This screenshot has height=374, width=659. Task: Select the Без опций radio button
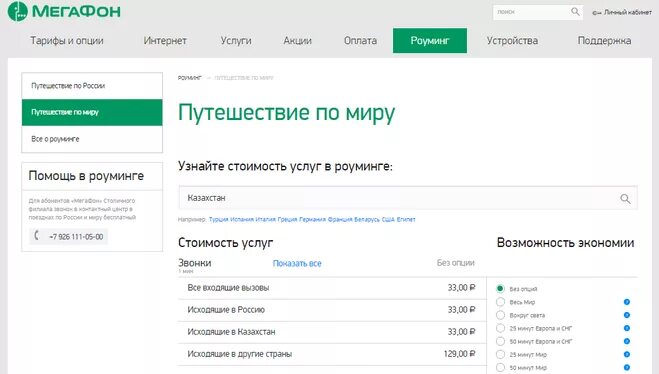(500, 289)
